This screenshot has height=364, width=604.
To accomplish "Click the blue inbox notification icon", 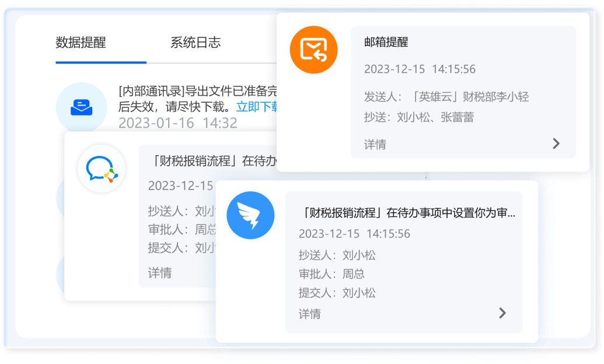I will click(x=81, y=107).
